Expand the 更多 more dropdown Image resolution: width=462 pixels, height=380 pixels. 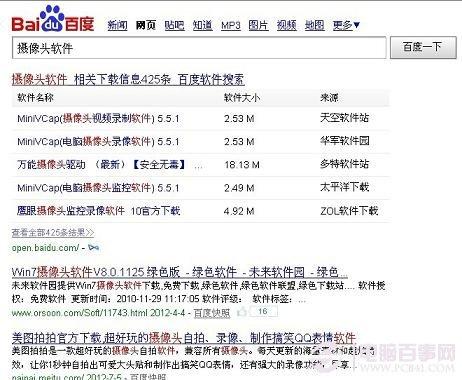[346, 25]
